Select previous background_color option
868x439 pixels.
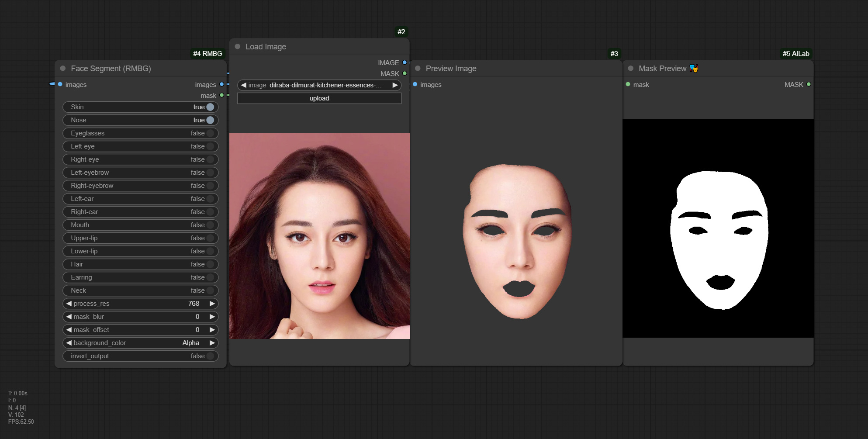[69, 343]
